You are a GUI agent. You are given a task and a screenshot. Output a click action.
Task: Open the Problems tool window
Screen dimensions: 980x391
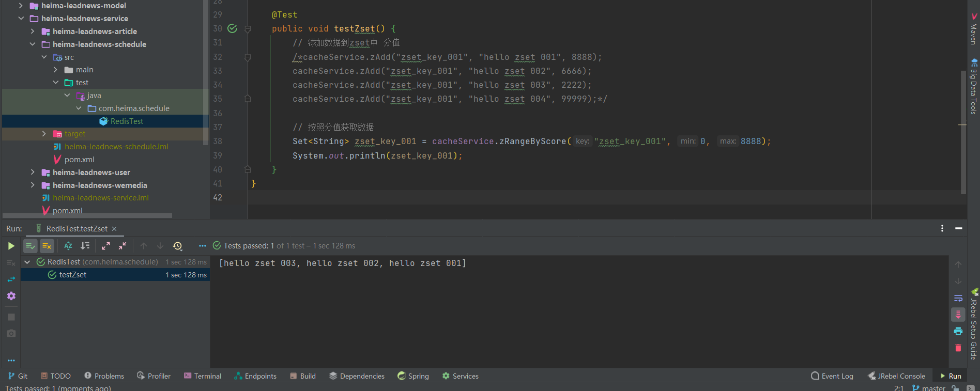[104, 376]
